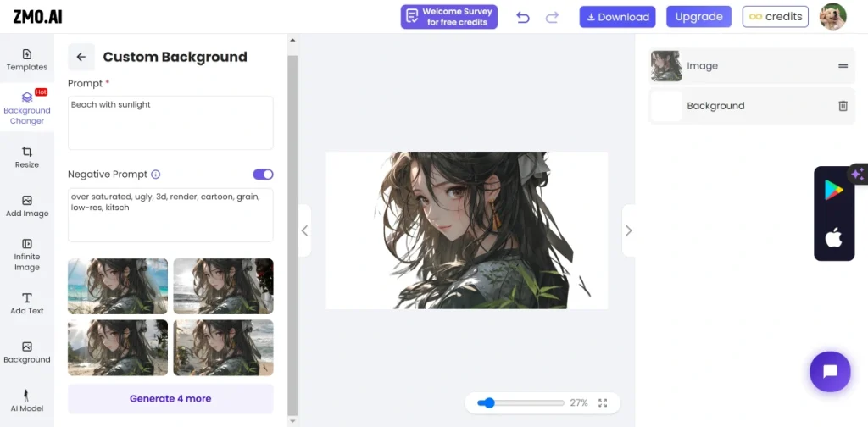Click the panel scroll up arrow
This screenshot has width=868, height=427.
tap(292, 40)
